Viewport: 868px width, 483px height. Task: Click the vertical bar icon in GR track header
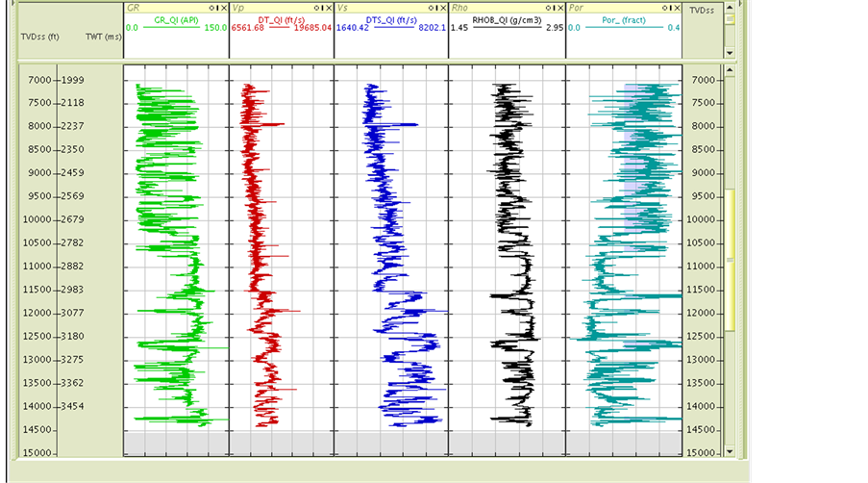coord(217,7)
